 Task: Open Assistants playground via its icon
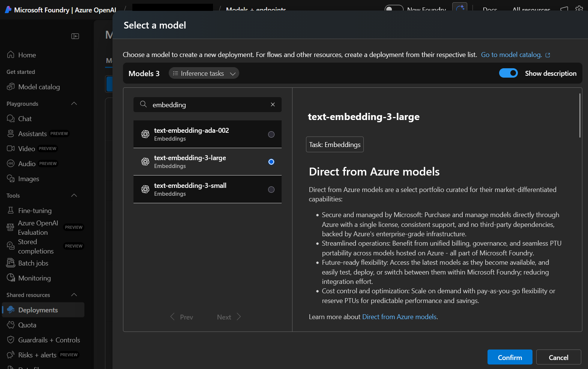point(11,133)
